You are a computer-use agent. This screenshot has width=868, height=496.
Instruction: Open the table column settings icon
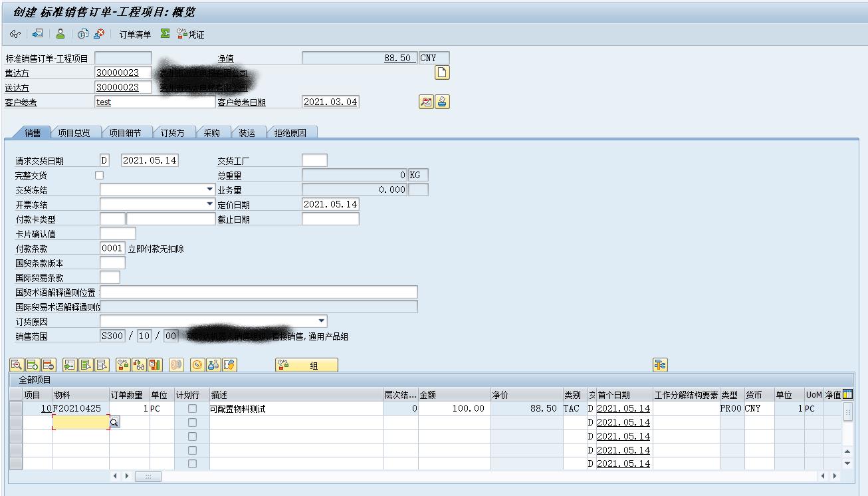click(x=847, y=394)
